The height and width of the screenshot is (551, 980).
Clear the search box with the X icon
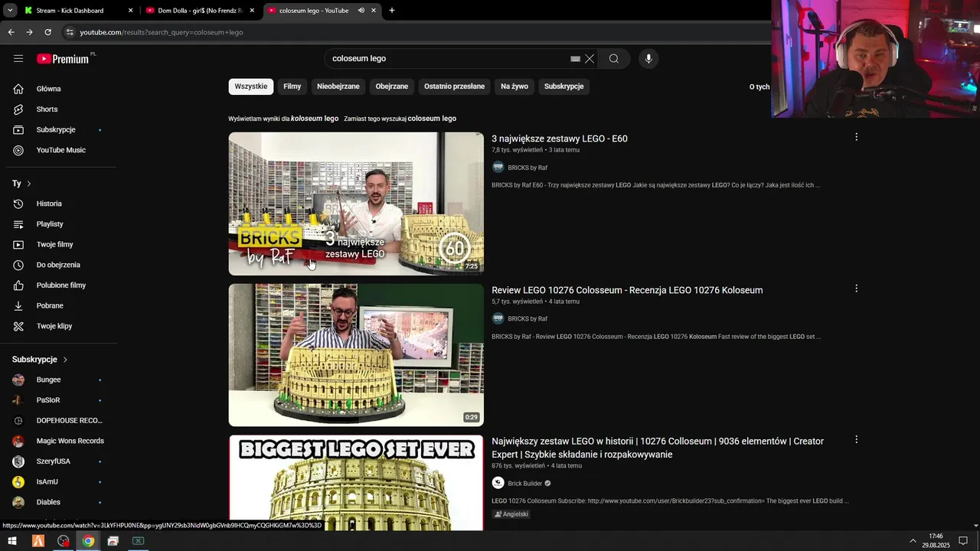[x=590, y=58]
